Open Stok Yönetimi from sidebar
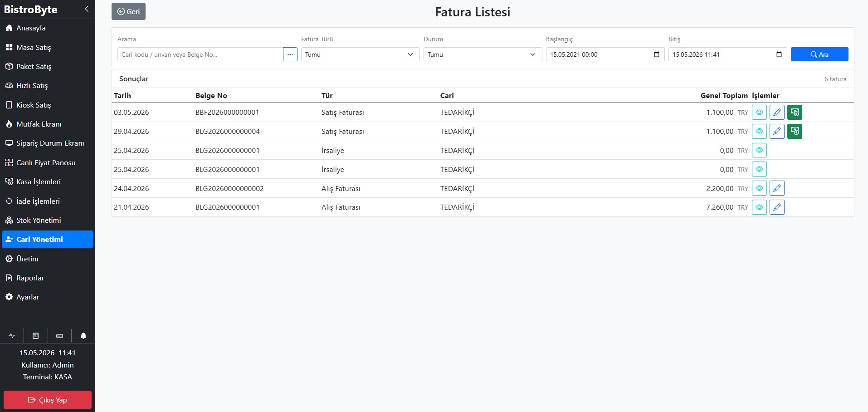The width and height of the screenshot is (868, 412). (48, 220)
